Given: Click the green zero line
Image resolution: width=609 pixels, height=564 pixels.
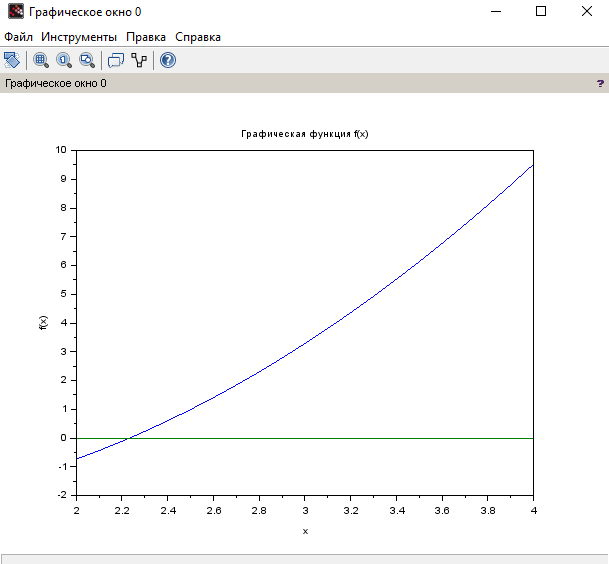Looking at the screenshot, I should tap(305, 438).
